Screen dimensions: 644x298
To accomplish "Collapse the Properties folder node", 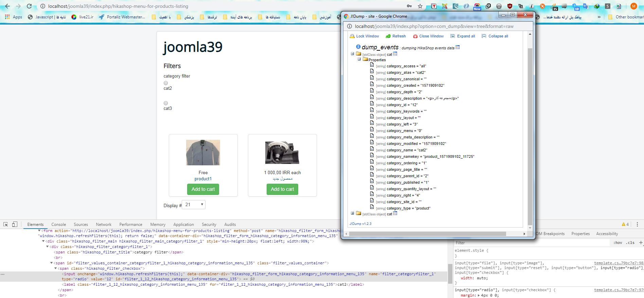I will click(359, 59).
